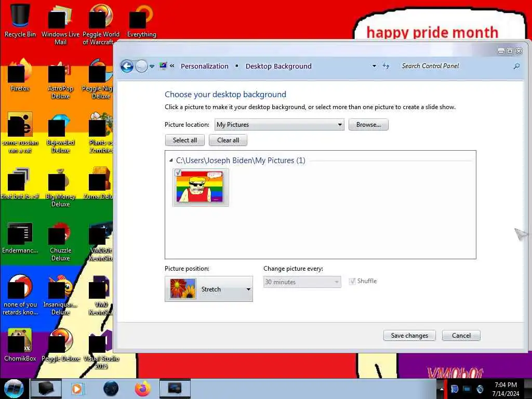The height and width of the screenshot is (399, 532).
Task: Uncheck the pride wallpaper thumbnail checkbox
Action: coord(178,172)
